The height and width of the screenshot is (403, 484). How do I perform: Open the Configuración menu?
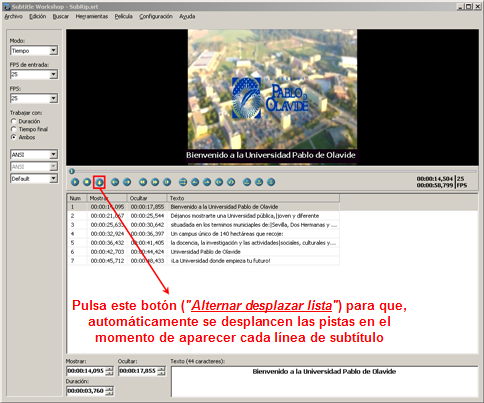156,16
